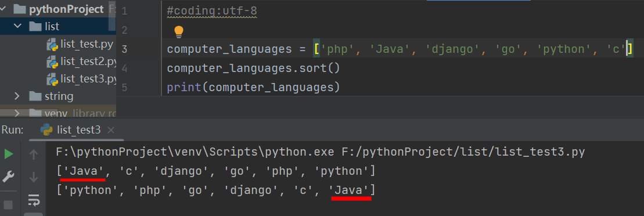Expand the venv folder
The image size is (644, 216).
17,113
